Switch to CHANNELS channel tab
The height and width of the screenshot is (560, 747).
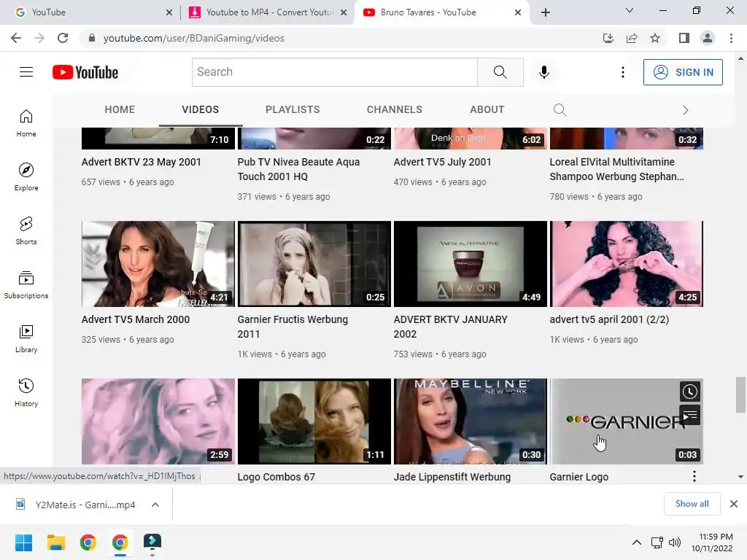pyautogui.click(x=395, y=109)
